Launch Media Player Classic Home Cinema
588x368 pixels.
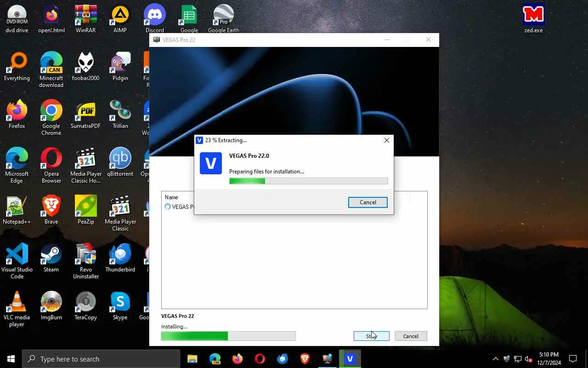tap(86, 166)
